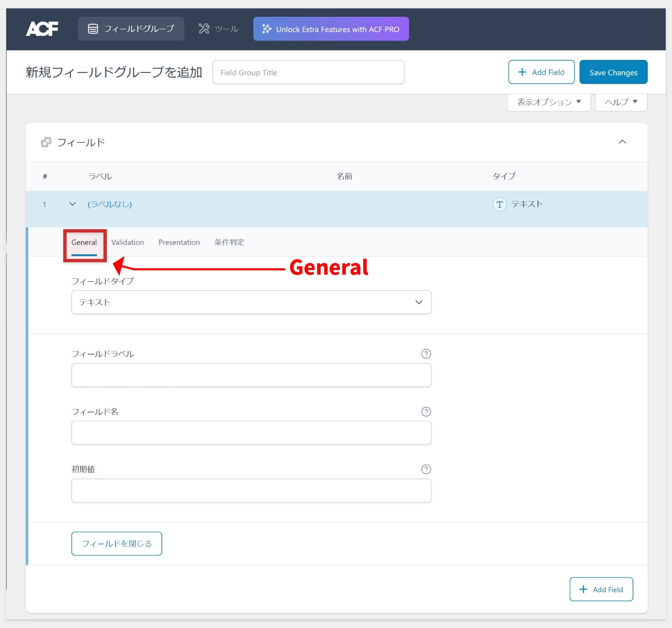The height and width of the screenshot is (628, 672).
Task: Open the フィールドタイプ dropdown
Action: tap(251, 302)
